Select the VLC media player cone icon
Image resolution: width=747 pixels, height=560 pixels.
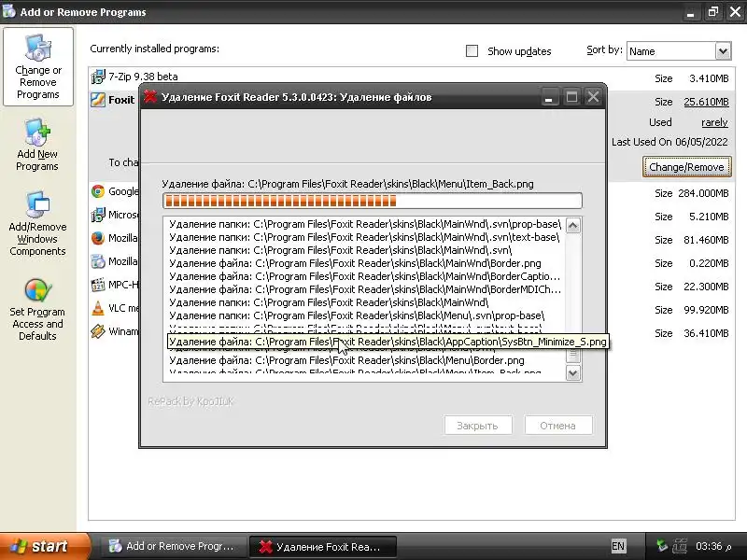pos(98,308)
